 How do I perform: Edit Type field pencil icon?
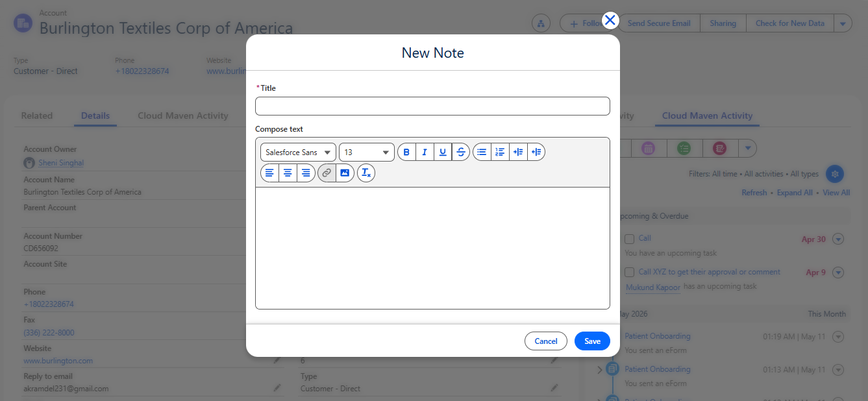tap(554, 388)
